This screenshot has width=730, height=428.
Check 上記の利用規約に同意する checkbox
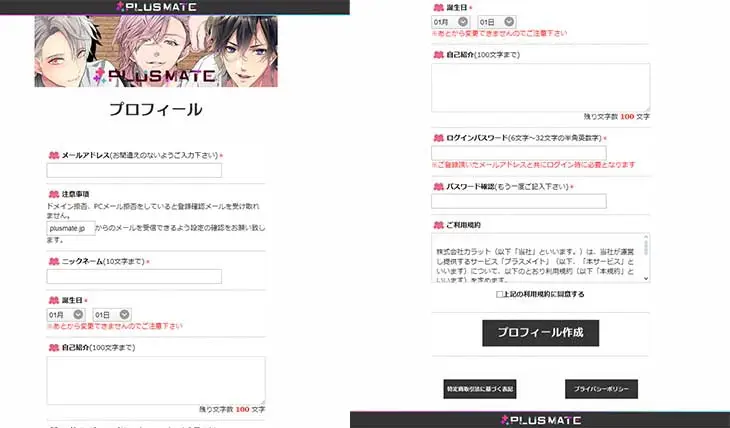point(499,294)
